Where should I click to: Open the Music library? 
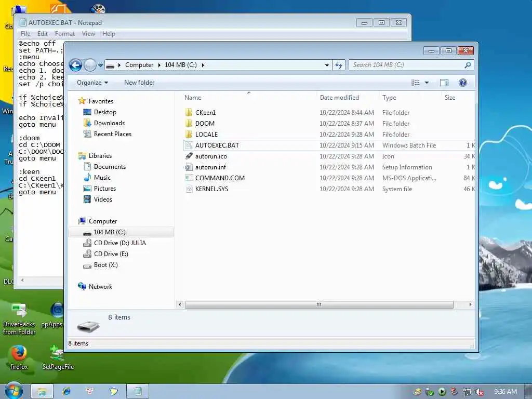102,178
